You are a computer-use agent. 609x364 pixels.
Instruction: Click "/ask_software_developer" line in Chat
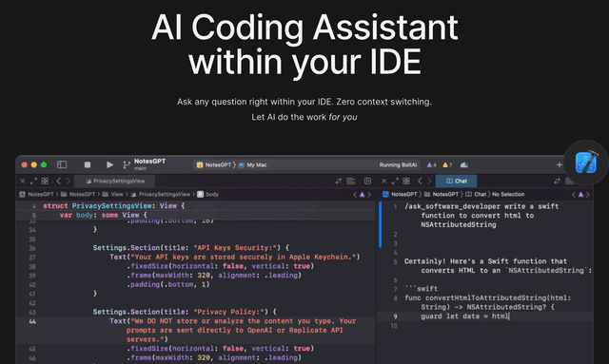[x=481, y=206]
